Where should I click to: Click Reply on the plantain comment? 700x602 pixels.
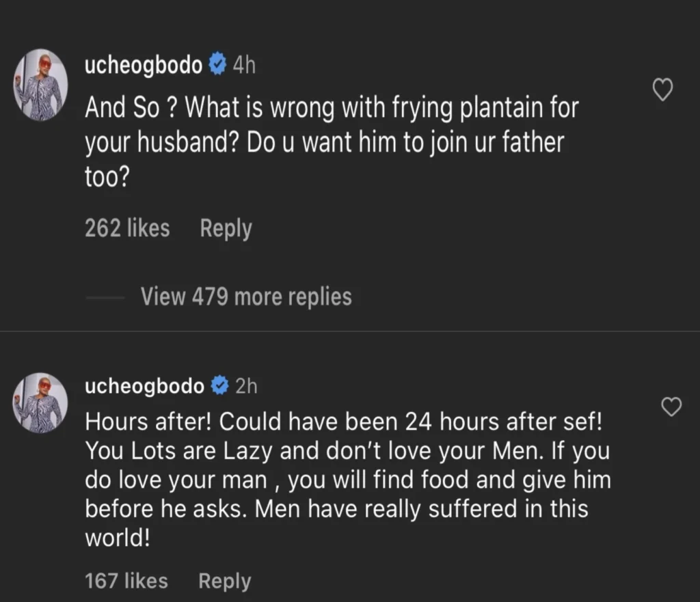(225, 228)
